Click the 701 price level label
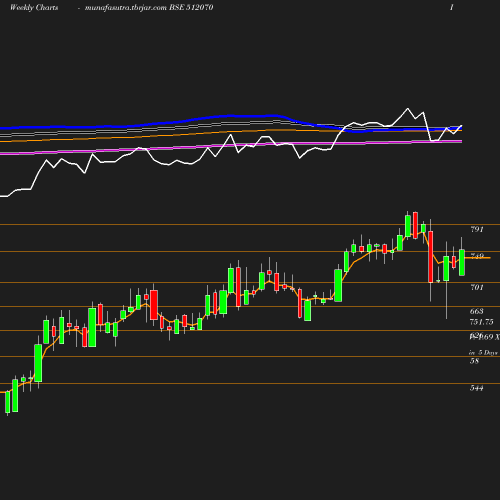500x500 pixels. [x=477, y=287]
